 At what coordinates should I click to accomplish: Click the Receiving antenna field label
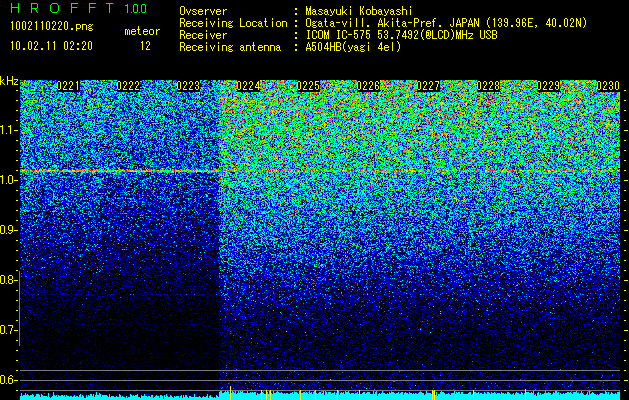pos(230,47)
